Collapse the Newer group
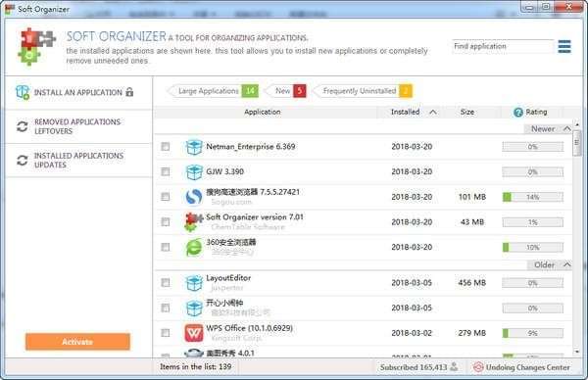 point(567,129)
